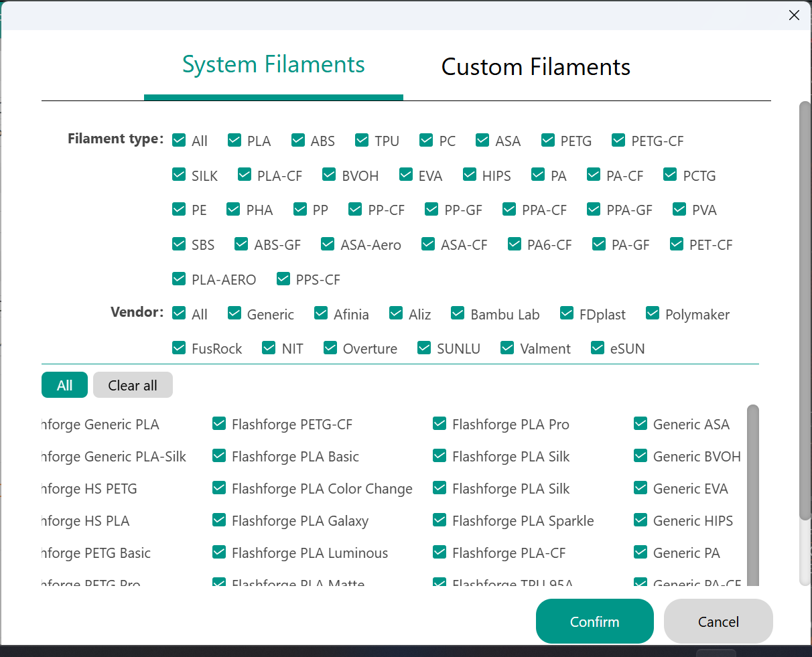This screenshot has height=657, width=812.
Task: Toggle the PET-CF filament type
Action: click(677, 244)
